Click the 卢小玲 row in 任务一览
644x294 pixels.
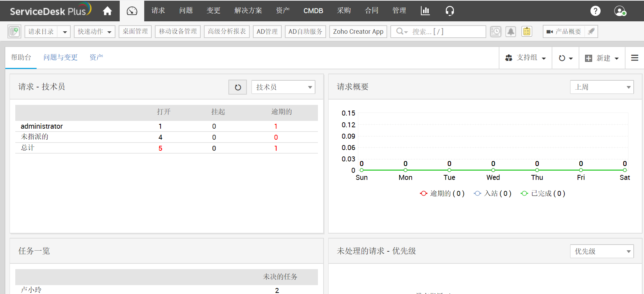166,290
